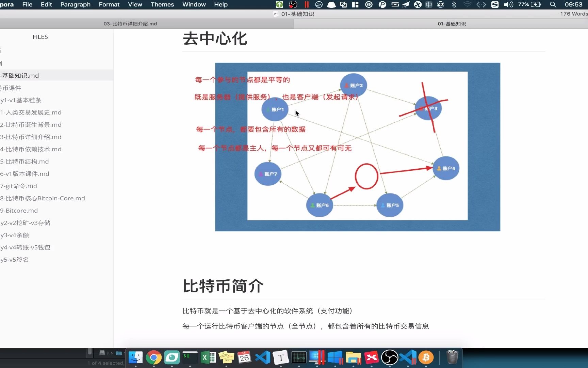Launch Google Chrome from the Dock
Viewport: 588px width, 368px height.
[x=154, y=358]
